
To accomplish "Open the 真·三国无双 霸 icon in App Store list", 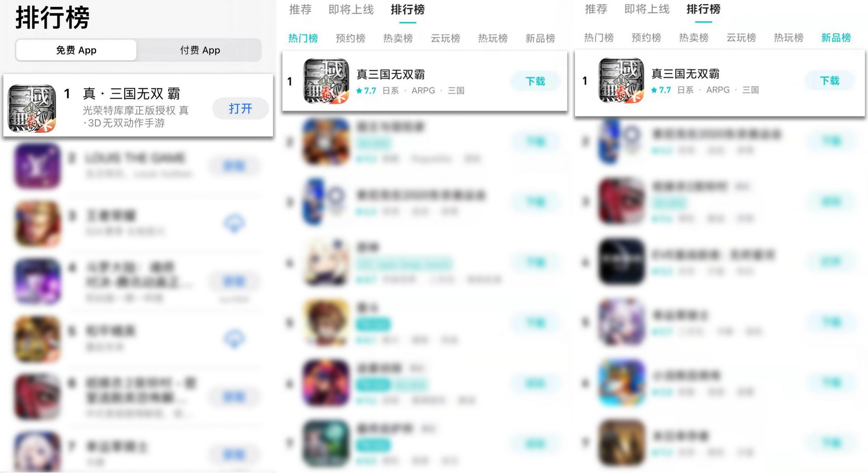I will 32,108.
